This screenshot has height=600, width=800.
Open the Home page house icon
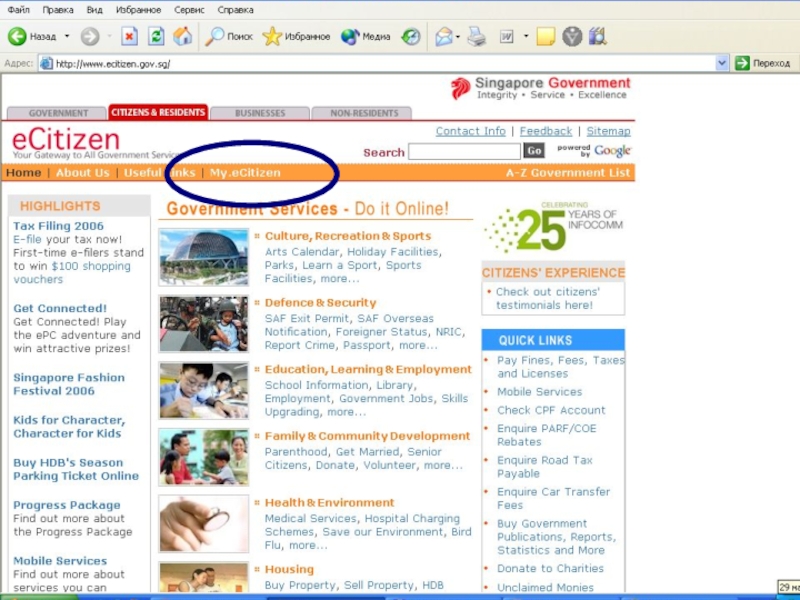pyautogui.click(x=183, y=36)
